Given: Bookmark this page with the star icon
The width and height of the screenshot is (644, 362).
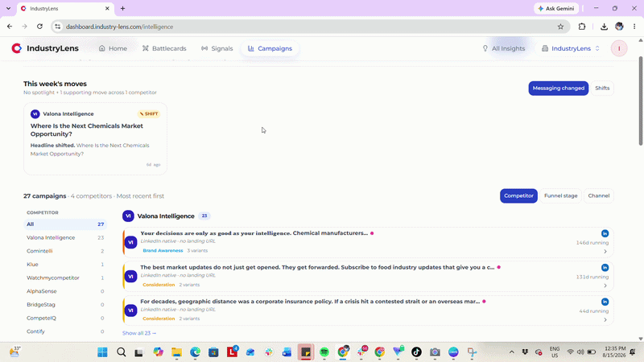Looking at the screenshot, I should [x=560, y=27].
